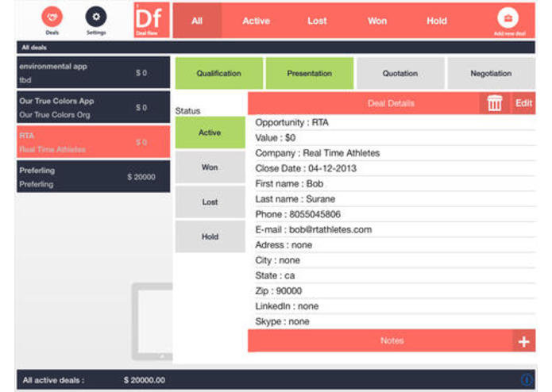
Task: Set deal status to Lost
Action: click(210, 202)
